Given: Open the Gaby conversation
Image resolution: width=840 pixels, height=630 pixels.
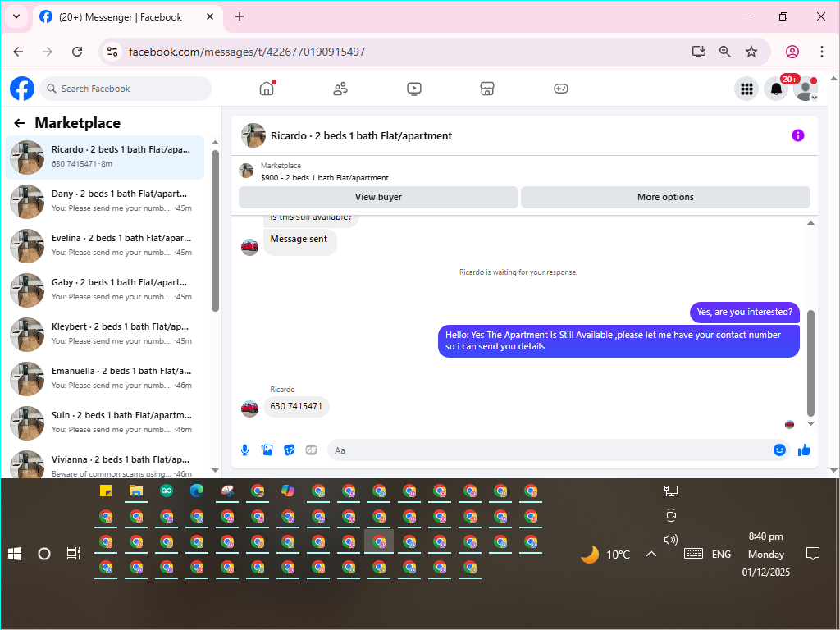Looking at the screenshot, I should (x=105, y=290).
